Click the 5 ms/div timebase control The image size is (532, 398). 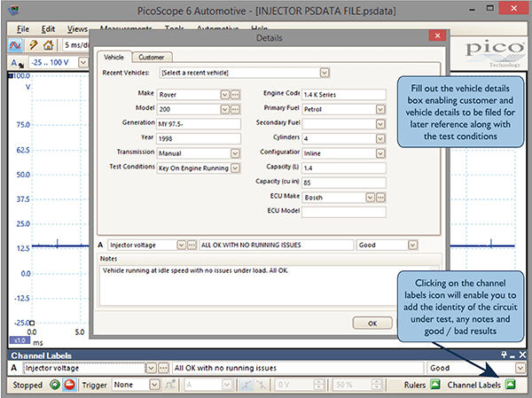tap(76, 45)
